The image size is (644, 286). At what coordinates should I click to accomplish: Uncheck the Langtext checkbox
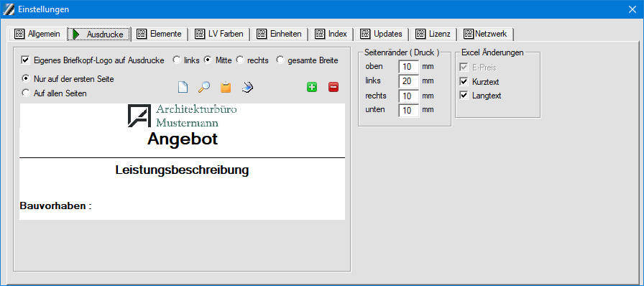[x=464, y=96]
